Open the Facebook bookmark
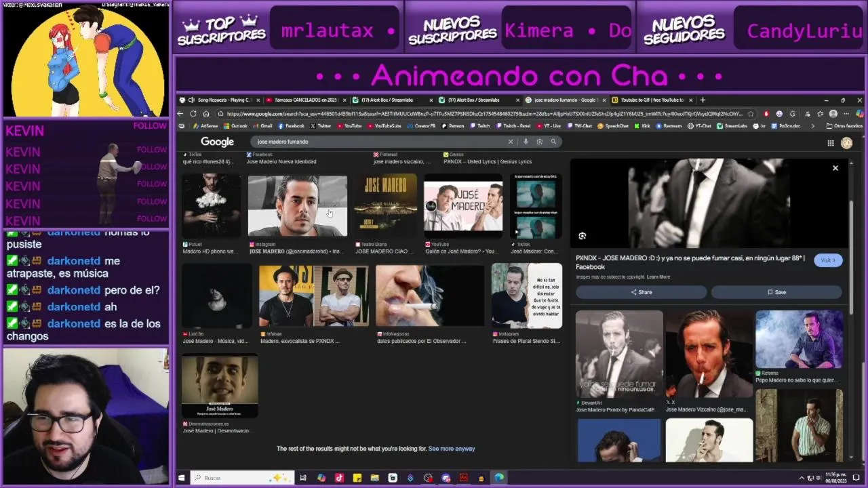Viewport: 868px width, 488px height. pyautogui.click(x=291, y=126)
